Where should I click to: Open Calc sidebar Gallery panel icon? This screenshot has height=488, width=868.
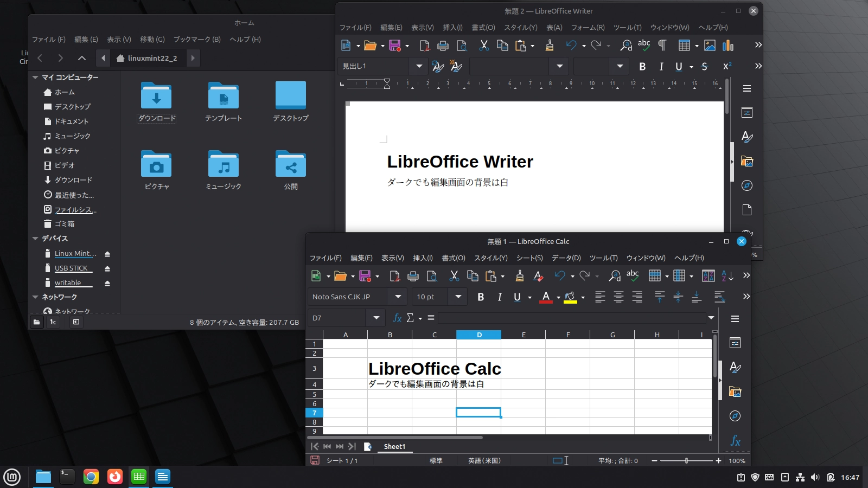(735, 391)
